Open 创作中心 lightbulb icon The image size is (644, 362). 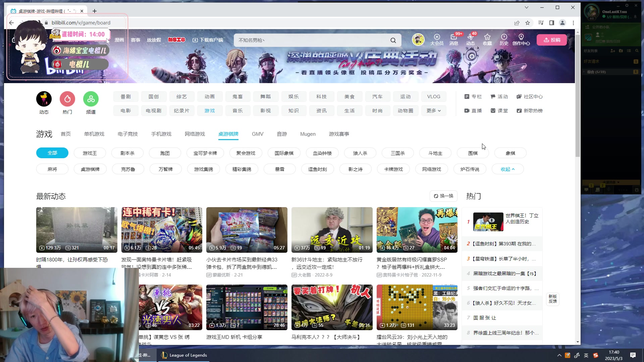pos(521,40)
